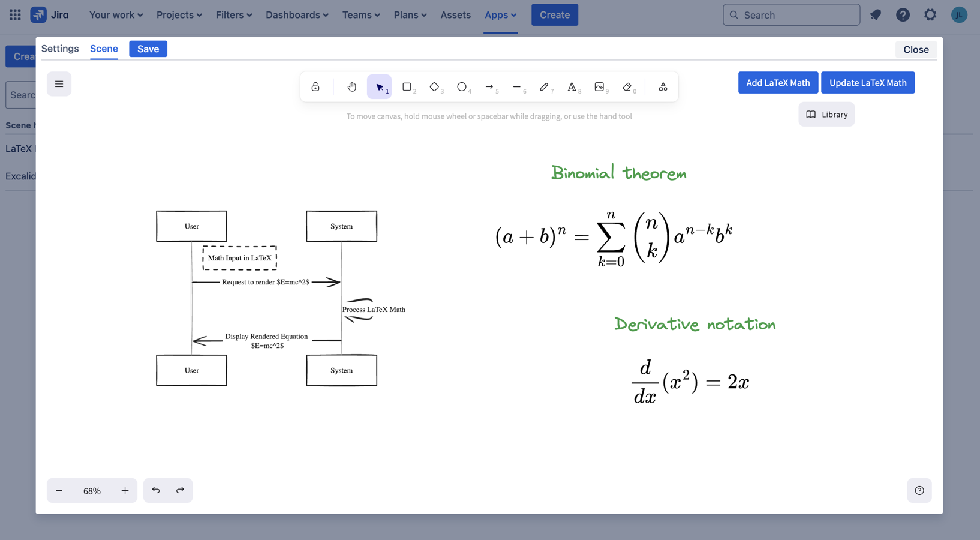Save the scene

tap(148, 49)
